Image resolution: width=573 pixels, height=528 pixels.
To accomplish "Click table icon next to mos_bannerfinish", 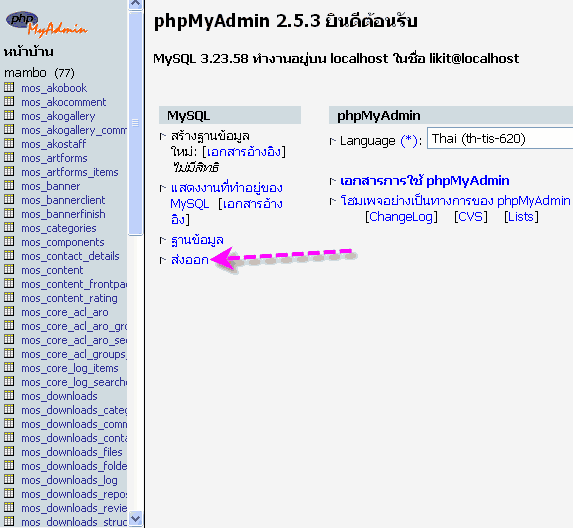I will coord(9,213).
